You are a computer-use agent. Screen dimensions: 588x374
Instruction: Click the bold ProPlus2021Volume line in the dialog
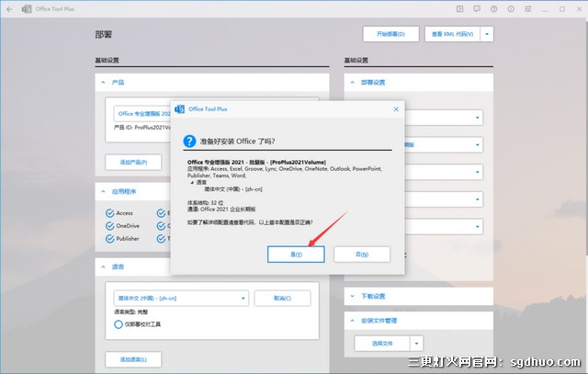point(256,162)
